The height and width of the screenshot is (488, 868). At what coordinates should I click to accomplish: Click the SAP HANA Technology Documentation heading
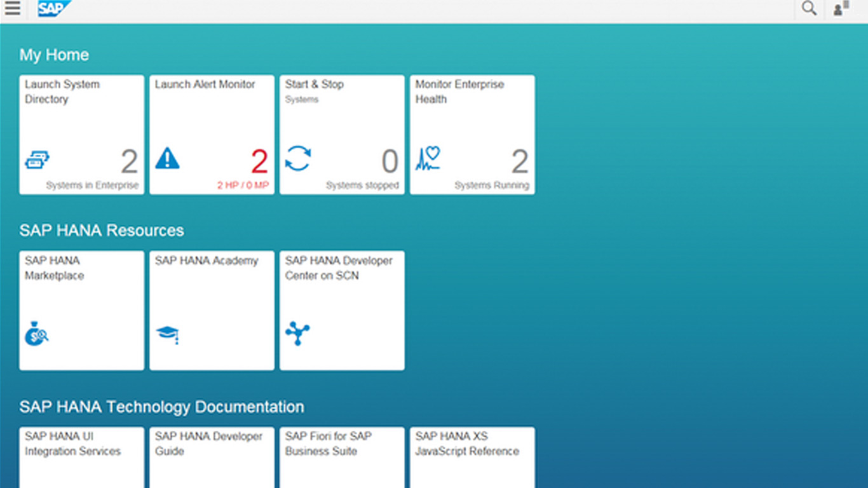(161, 407)
